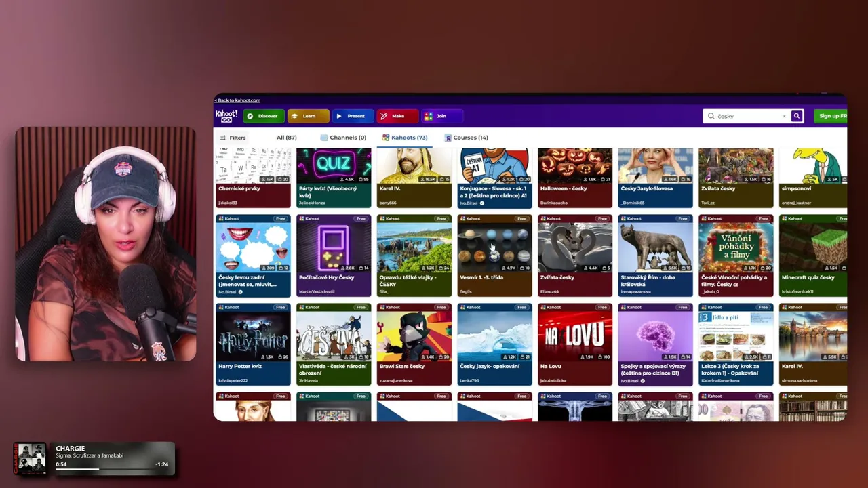
Task: Click the elapsed time 0:54
Action: (61, 464)
